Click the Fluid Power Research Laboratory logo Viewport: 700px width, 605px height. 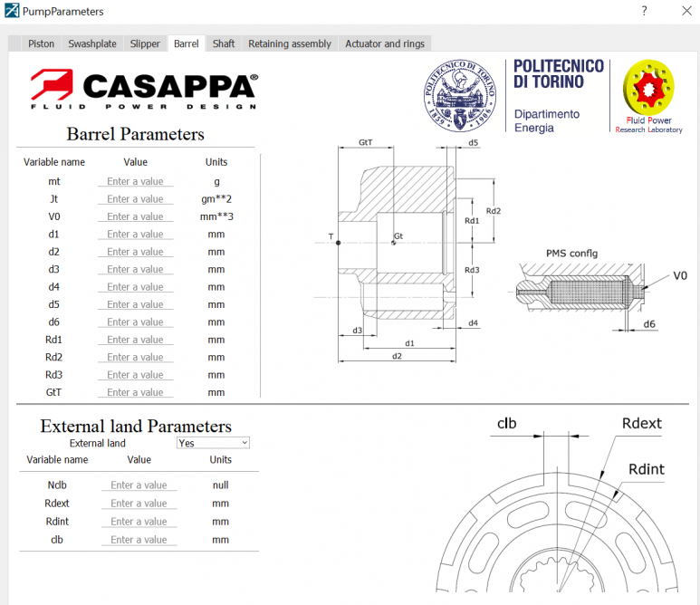tap(648, 96)
